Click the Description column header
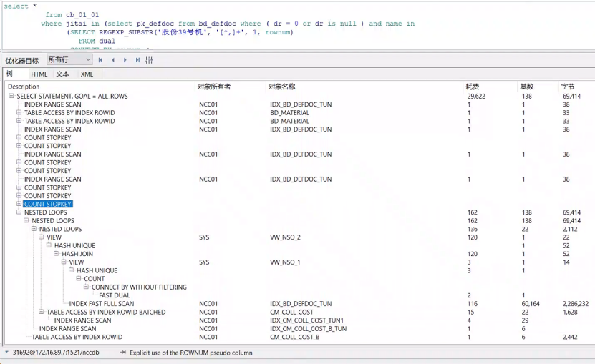This screenshot has width=595, height=364. [24, 87]
